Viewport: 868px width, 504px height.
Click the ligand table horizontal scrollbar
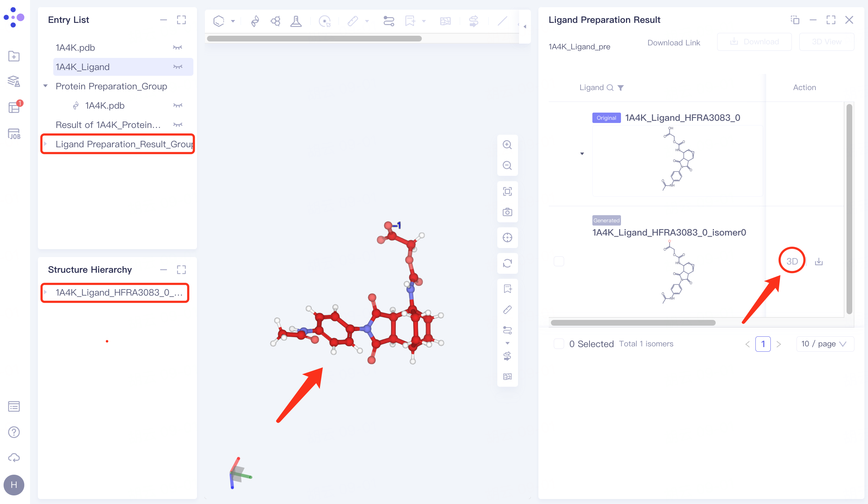coord(633,323)
